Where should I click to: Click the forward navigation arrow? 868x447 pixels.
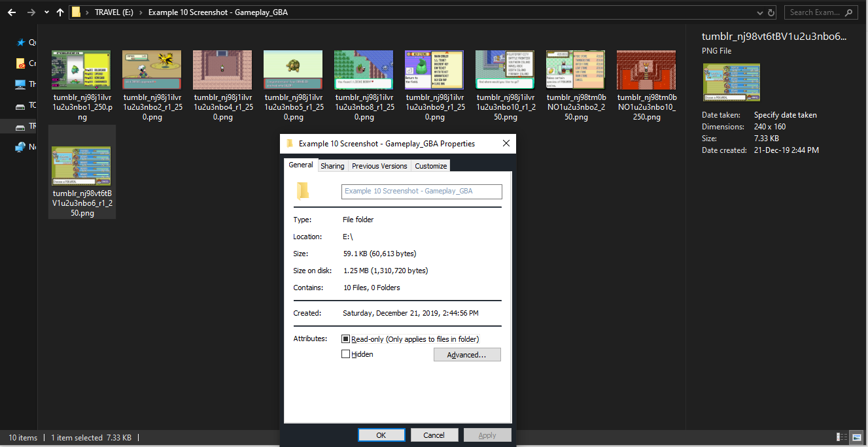(x=31, y=12)
